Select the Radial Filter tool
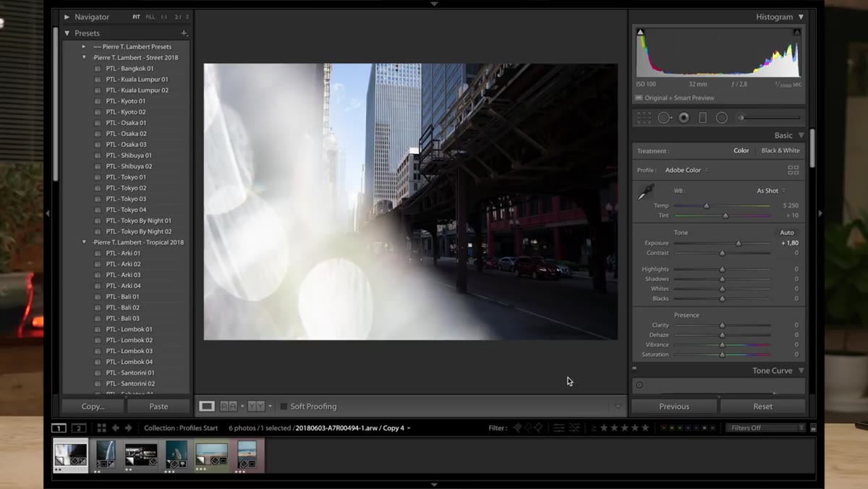Image resolution: width=868 pixels, height=489 pixels. (722, 118)
